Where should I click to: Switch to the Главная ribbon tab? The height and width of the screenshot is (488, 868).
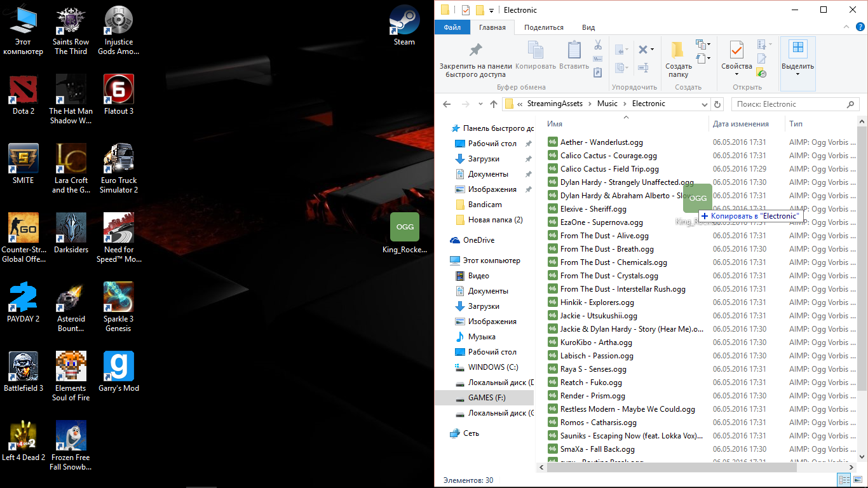click(492, 27)
